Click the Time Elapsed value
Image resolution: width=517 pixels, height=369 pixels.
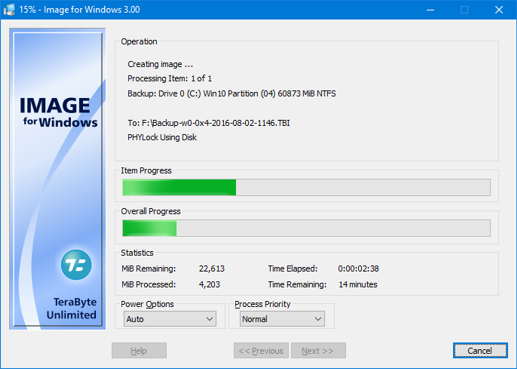point(358,269)
